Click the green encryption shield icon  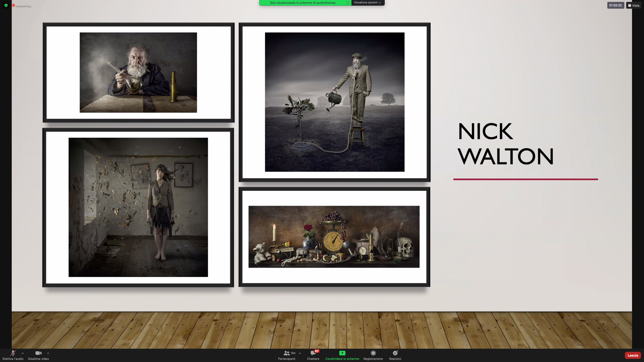click(6, 5)
